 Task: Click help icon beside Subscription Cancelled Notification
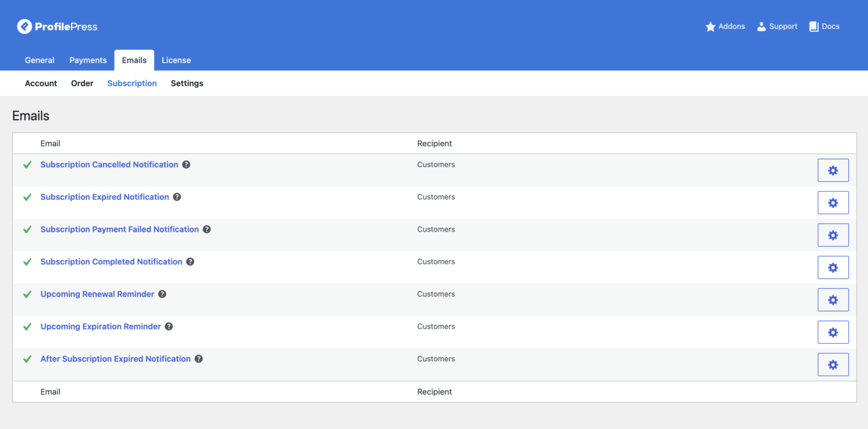pyautogui.click(x=186, y=164)
